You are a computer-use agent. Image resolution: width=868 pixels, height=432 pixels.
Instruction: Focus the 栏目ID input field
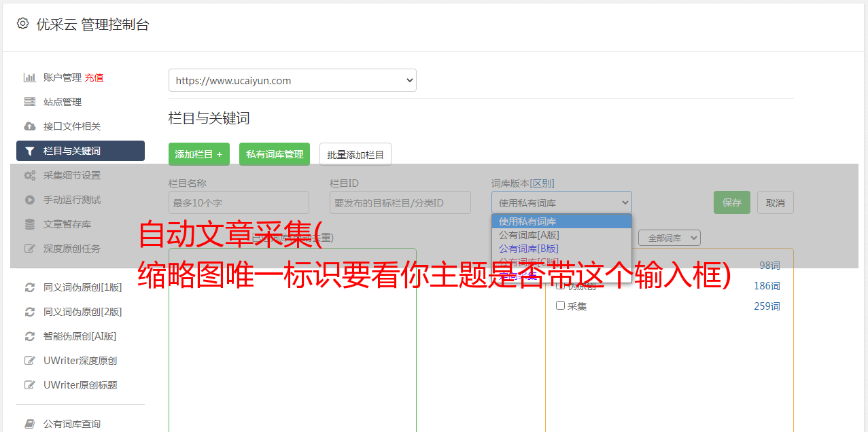click(400, 202)
